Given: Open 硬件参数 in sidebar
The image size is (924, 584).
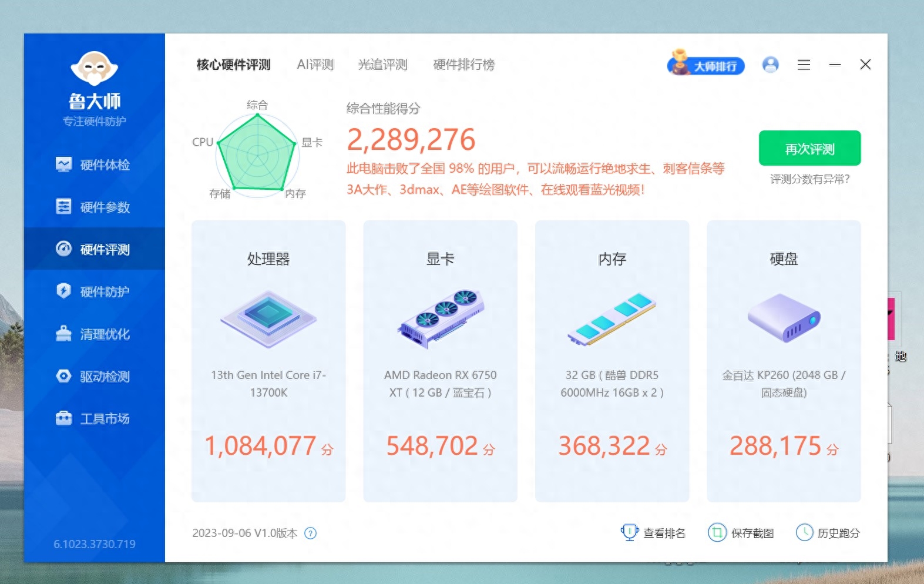Looking at the screenshot, I should 94,207.
